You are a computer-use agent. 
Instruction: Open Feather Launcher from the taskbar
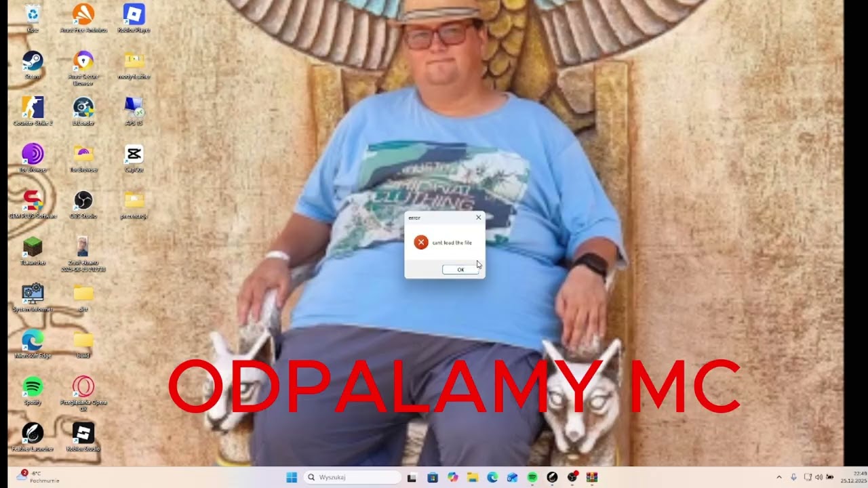click(552, 477)
